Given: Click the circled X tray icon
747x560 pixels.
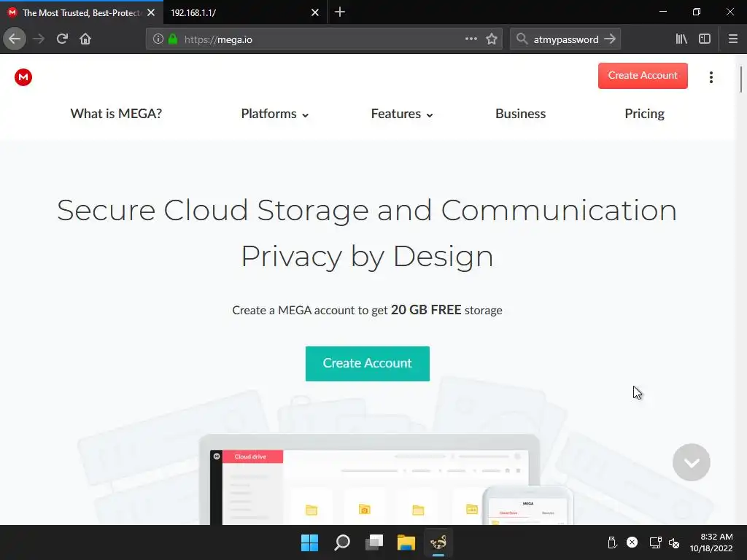Looking at the screenshot, I should coord(632,542).
